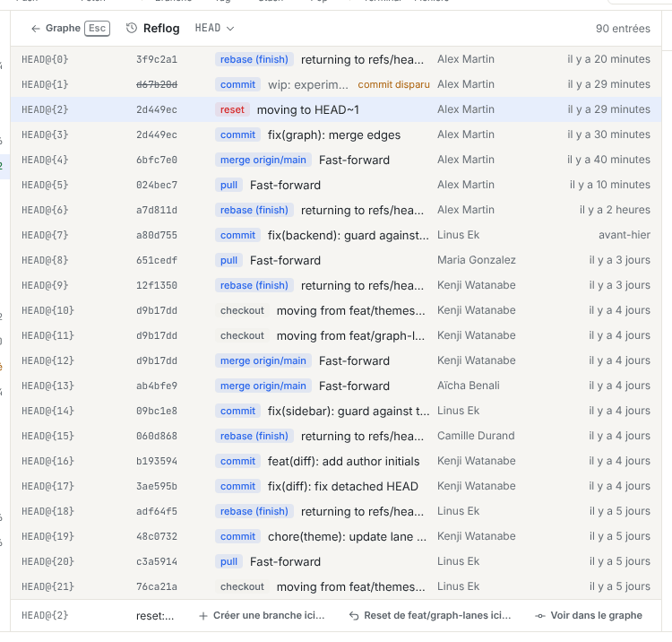Click fix(sidebar): guard against message

(349, 411)
